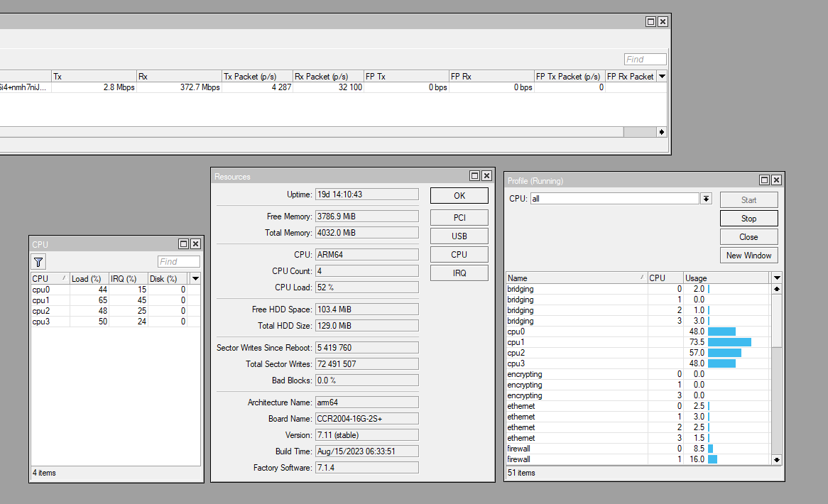Maximize the CPU window
828x504 pixels.
click(x=183, y=244)
